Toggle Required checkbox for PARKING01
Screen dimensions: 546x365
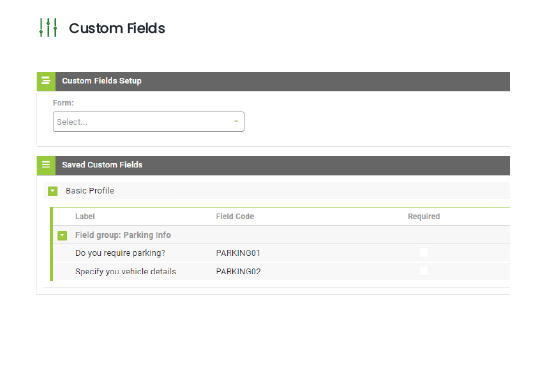pos(424,253)
